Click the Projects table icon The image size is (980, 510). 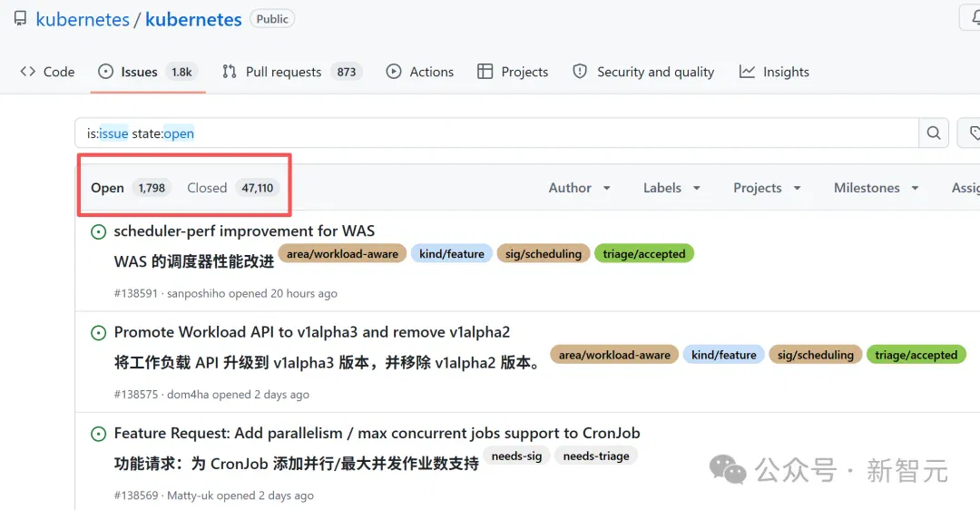click(x=485, y=72)
